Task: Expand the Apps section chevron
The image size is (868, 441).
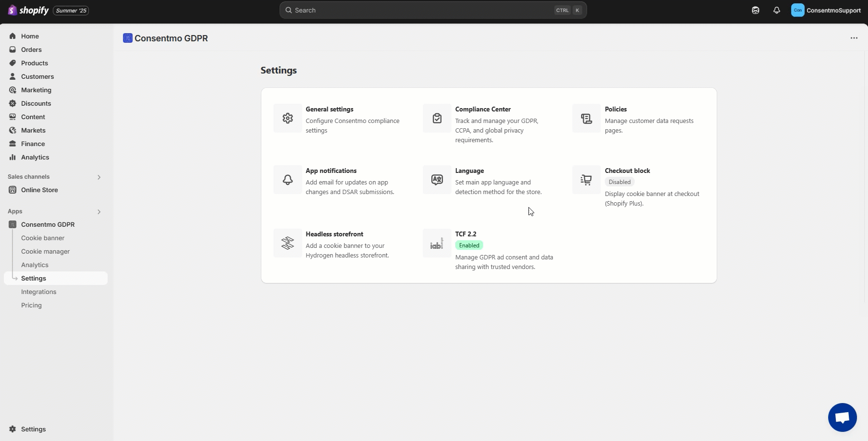Action: pyautogui.click(x=99, y=212)
